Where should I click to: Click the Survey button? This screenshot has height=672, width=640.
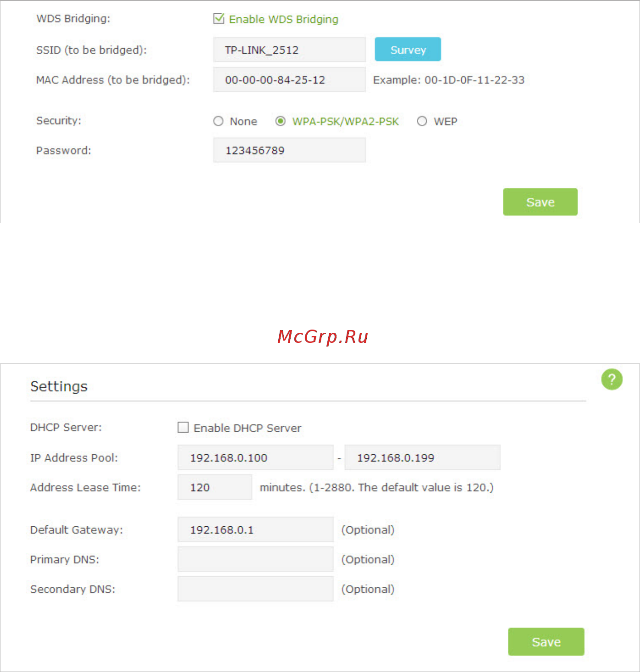tap(408, 50)
